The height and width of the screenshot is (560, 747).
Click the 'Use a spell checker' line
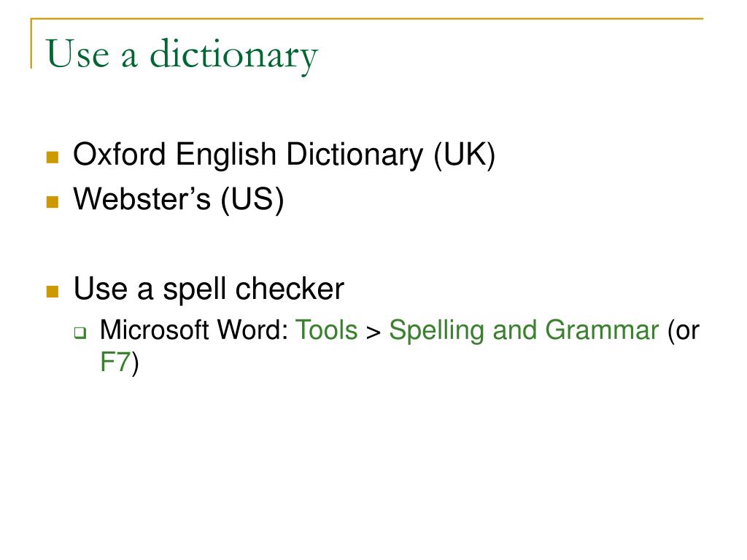[209, 289]
